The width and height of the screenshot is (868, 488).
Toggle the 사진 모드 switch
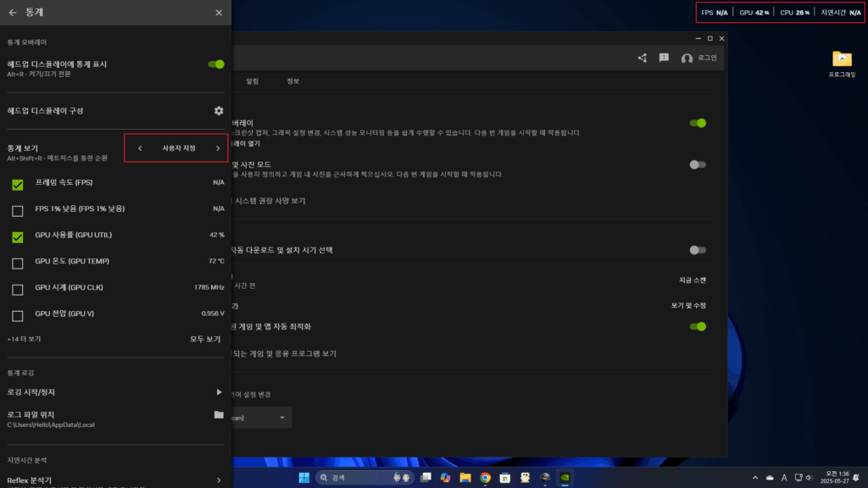pos(698,164)
